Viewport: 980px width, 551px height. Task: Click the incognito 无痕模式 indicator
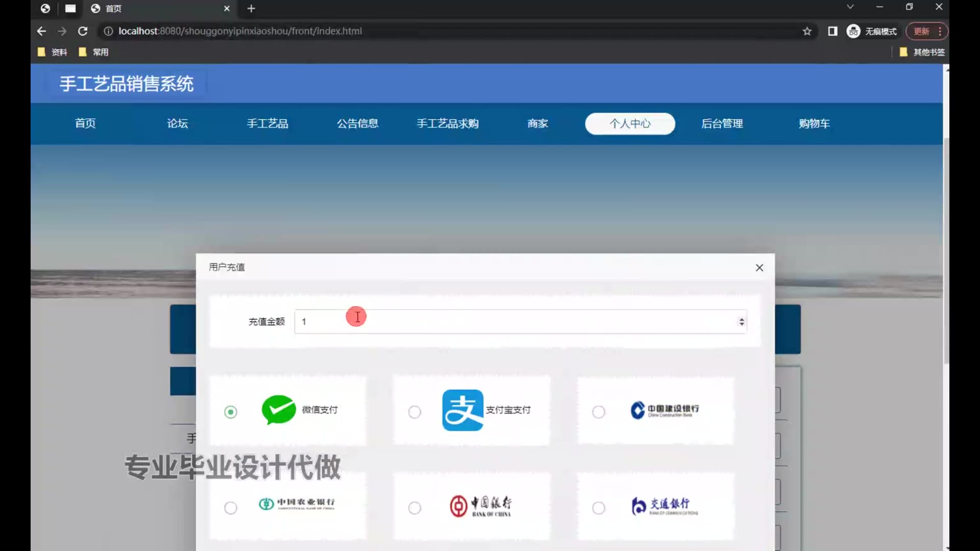tap(872, 31)
